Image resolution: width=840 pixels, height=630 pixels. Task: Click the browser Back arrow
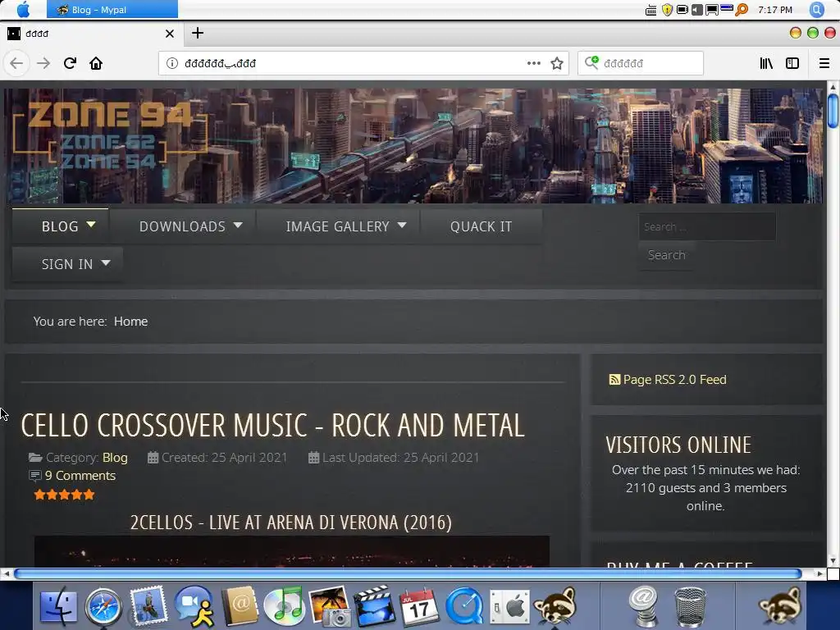pyautogui.click(x=16, y=63)
